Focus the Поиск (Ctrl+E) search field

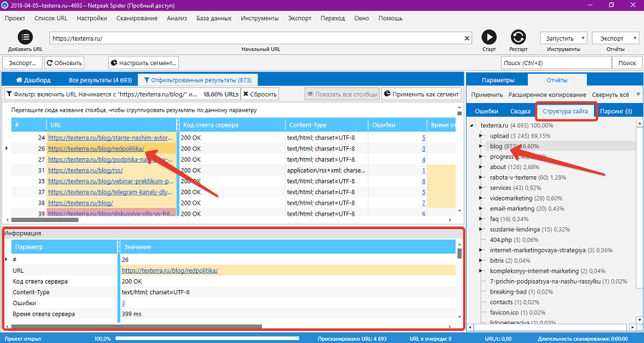click(556, 63)
